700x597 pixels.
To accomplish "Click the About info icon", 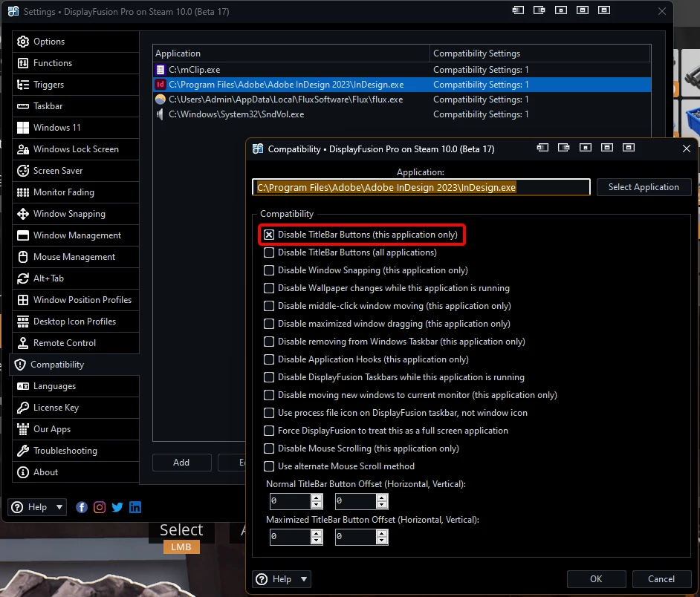I will coord(23,472).
